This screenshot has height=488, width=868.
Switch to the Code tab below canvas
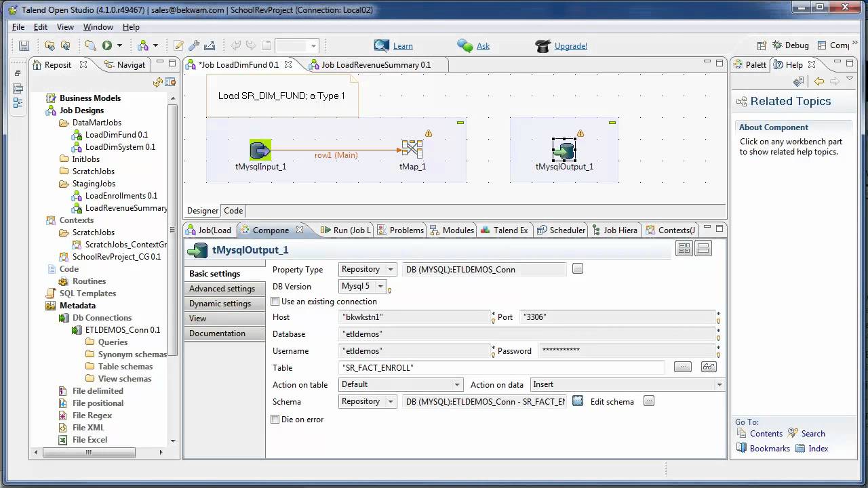click(x=233, y=211)
